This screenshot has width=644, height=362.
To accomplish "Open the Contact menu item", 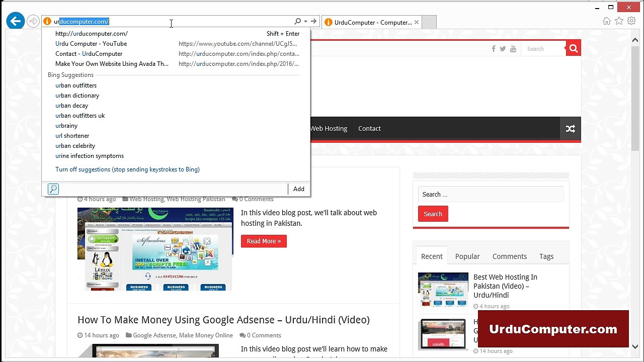I will (x=369, y=129).
